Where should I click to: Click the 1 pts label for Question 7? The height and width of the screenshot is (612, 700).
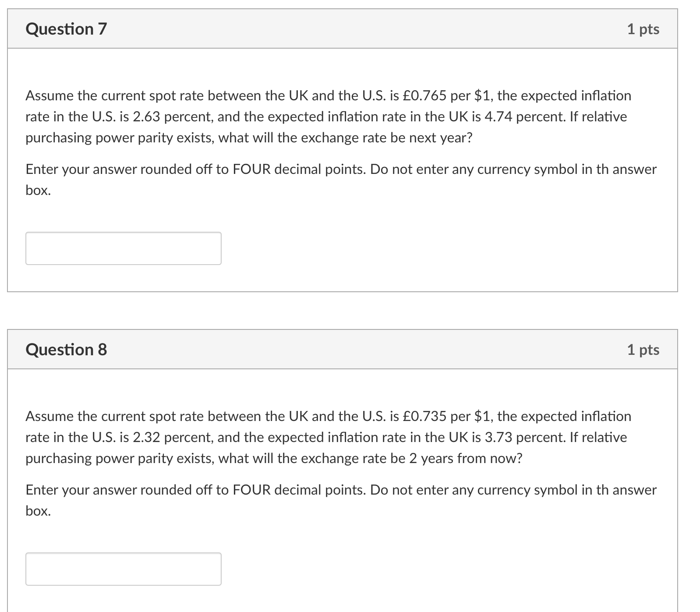point(644,30)
